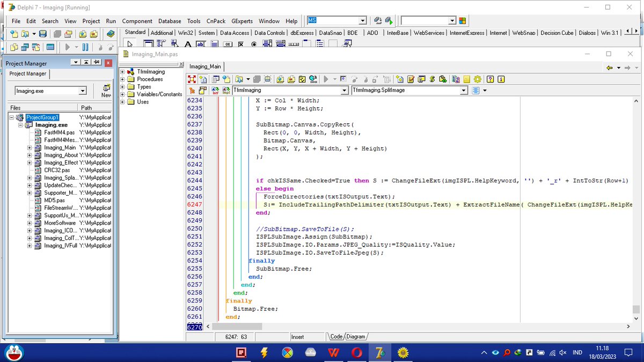Click the yellow gear options icon
Viewport: 644px width, 362px height.
coord(478,79)
